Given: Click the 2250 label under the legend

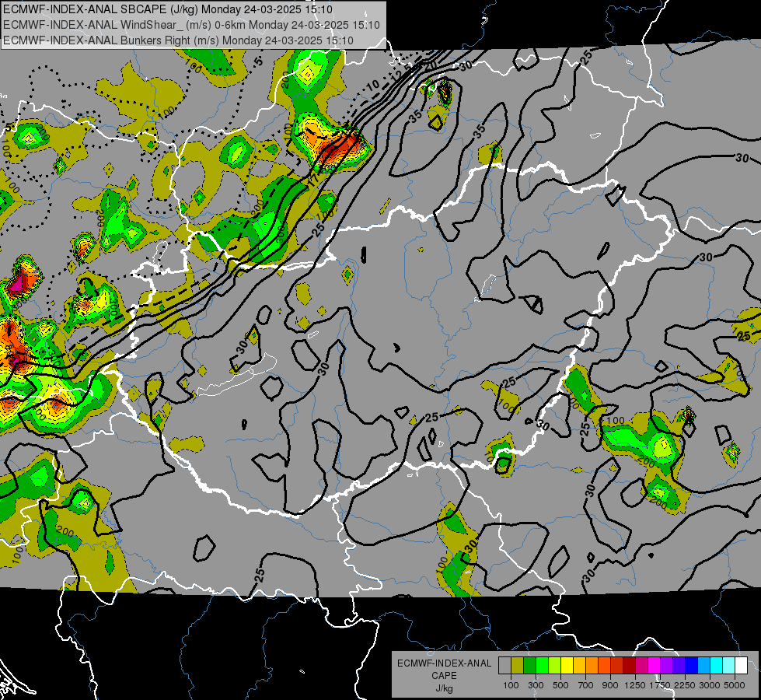Looking at the screenshot, I should click(x=686, y=685).
